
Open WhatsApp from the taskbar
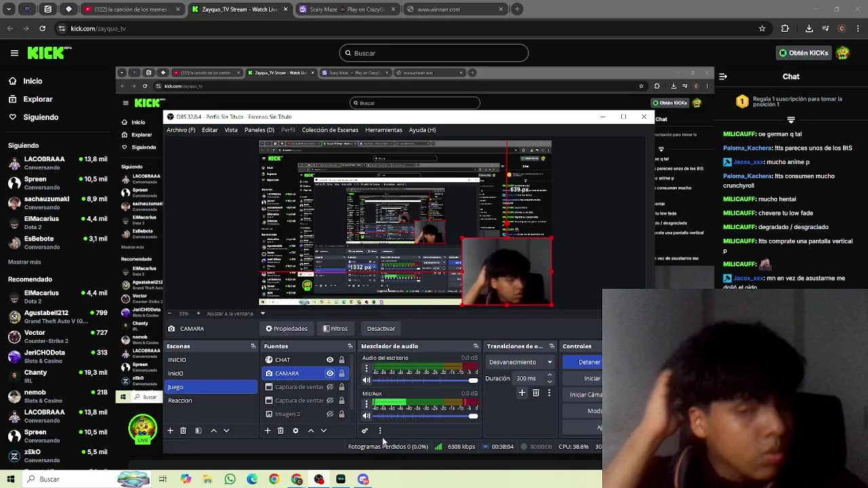[230, 479]
